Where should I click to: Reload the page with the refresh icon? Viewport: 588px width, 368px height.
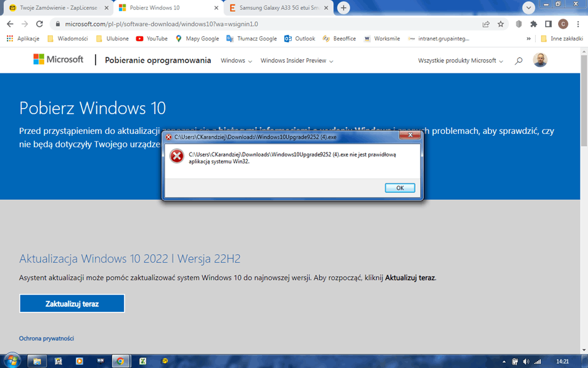[x=39, y=24]
